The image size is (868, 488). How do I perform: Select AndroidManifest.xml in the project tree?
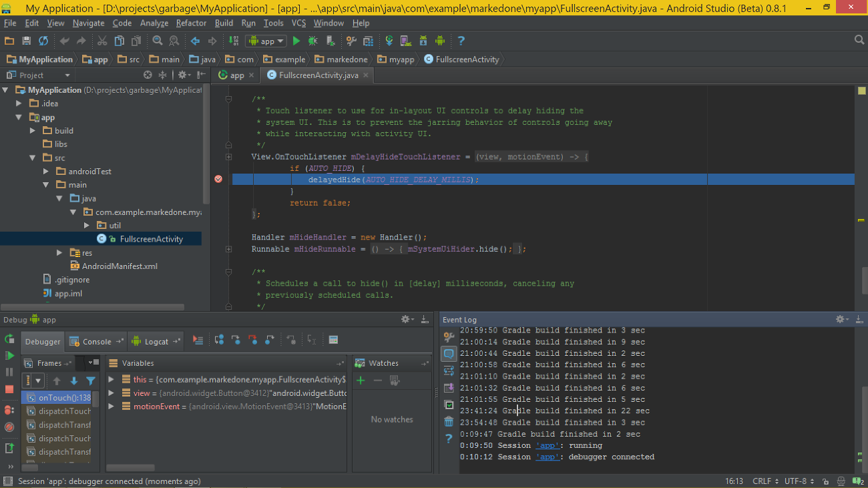pos(120,266)
